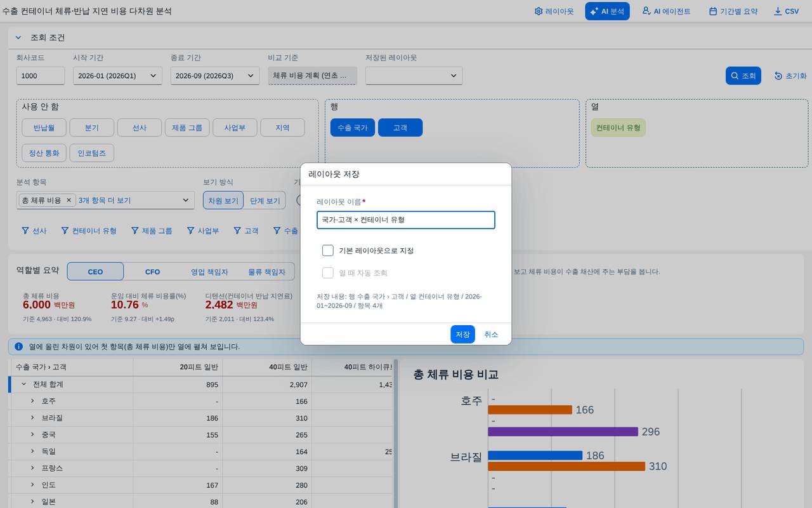The image size is (812, 508).
Task: Click the 인코텀즈 unused dimension chip
Action: point(91,153)
